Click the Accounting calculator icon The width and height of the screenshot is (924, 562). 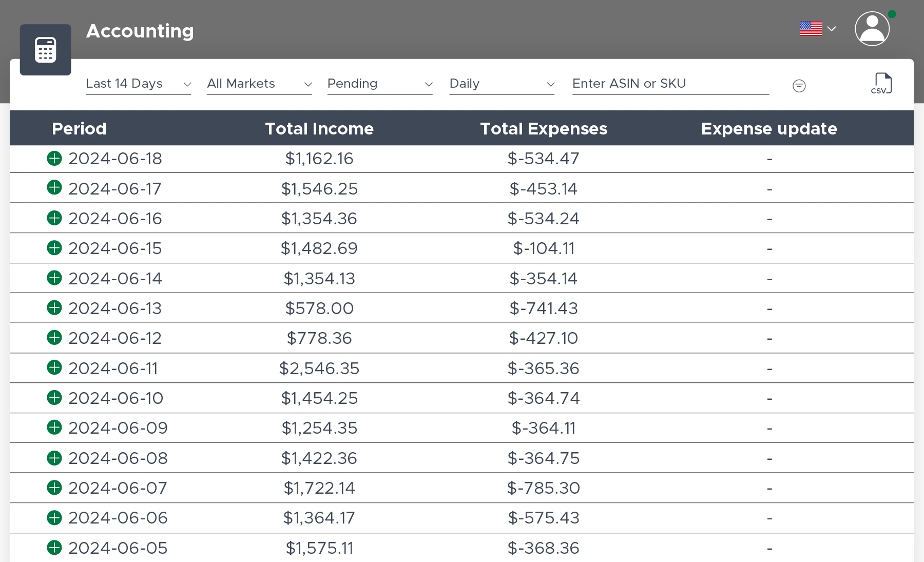45,50
